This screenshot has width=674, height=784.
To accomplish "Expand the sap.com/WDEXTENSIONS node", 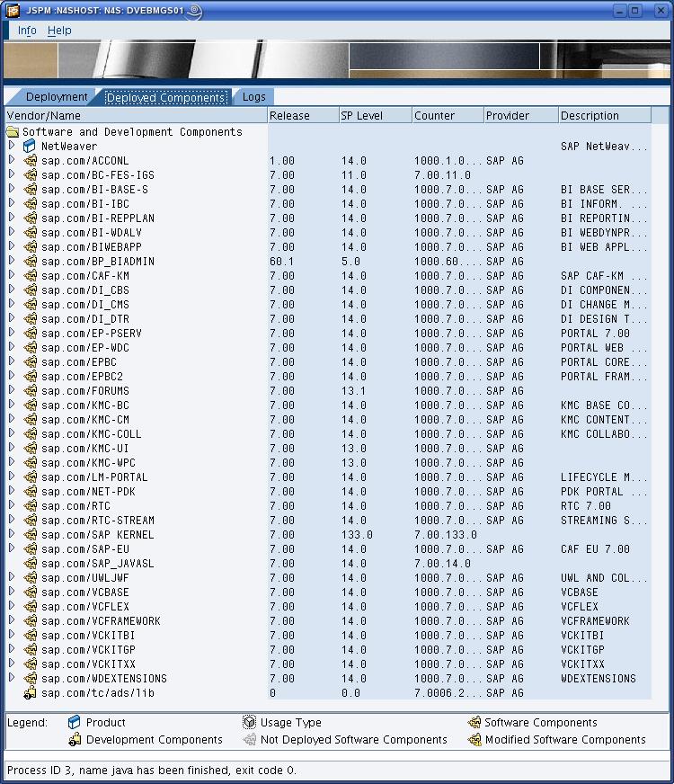I will tap(12, 679).
